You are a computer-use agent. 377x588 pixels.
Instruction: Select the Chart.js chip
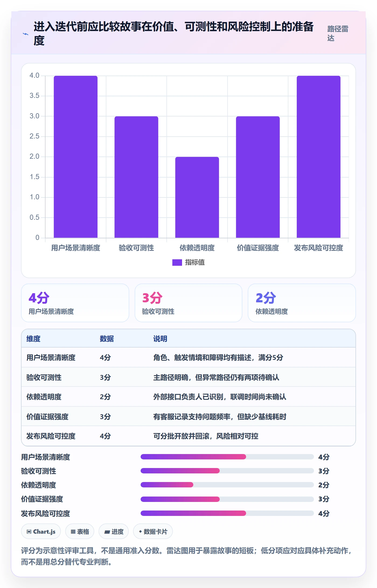click(x=41, y=532)
